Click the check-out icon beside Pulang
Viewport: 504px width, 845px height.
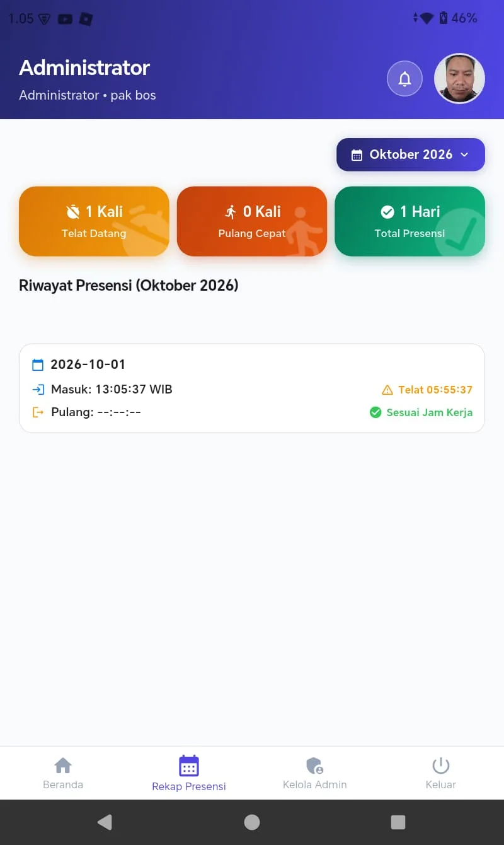(x=38, y=412)
